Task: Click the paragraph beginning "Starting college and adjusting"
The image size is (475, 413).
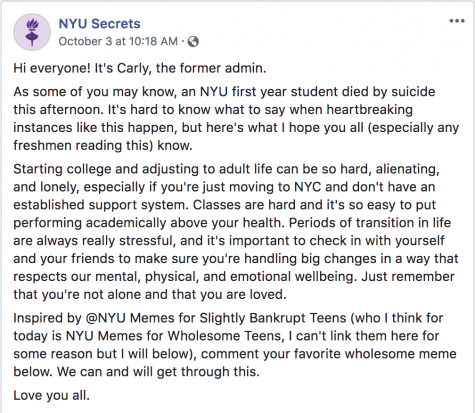Action: click(236, 232)
